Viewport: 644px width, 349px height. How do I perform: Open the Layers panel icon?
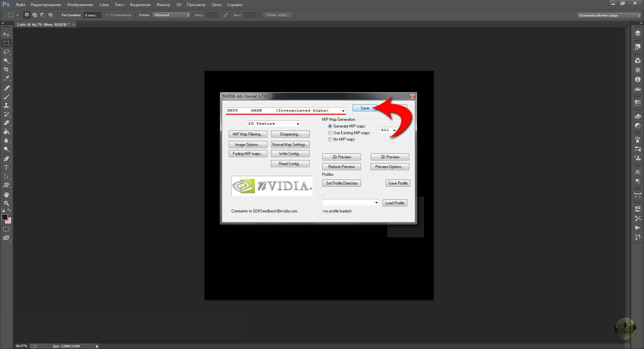pos(638,33)
